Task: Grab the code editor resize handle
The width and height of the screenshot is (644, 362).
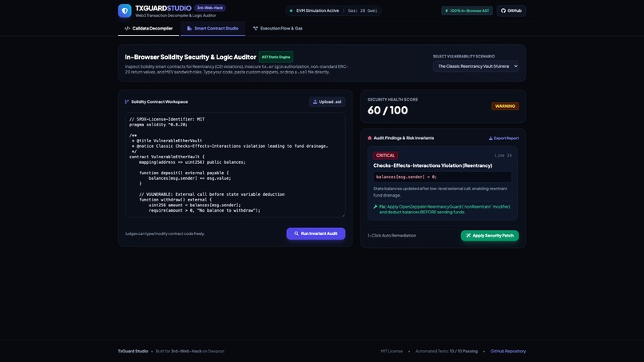Action: (344, 215)
